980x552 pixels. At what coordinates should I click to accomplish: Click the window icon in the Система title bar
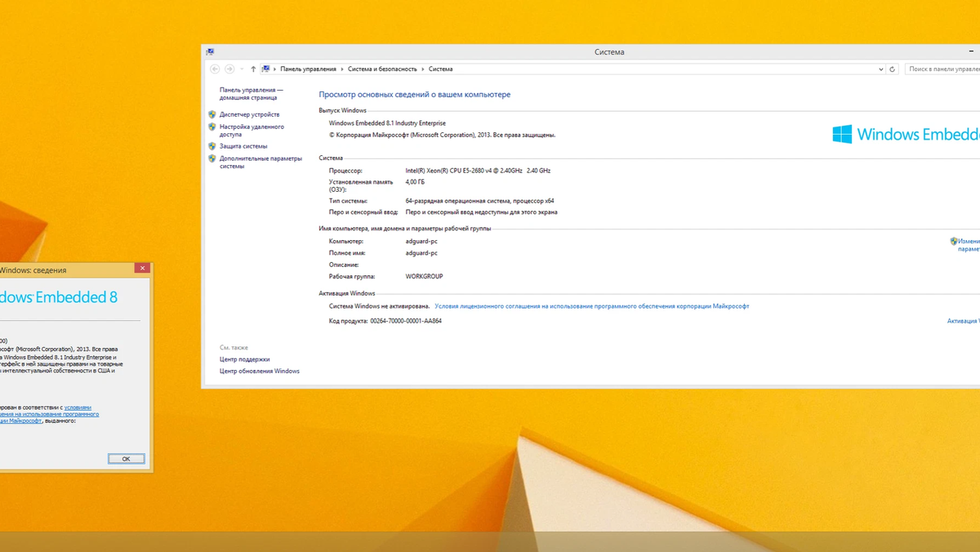211,51
